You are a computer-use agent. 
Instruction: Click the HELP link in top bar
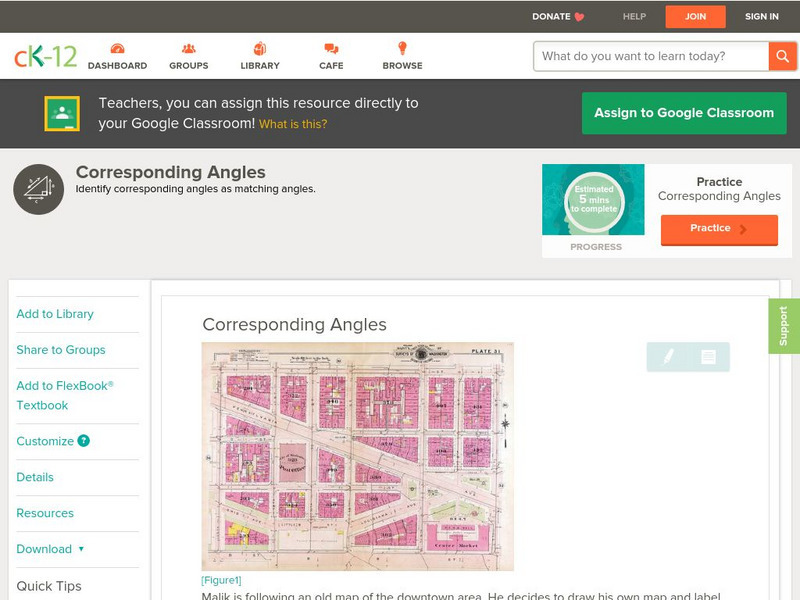(634, 16)
